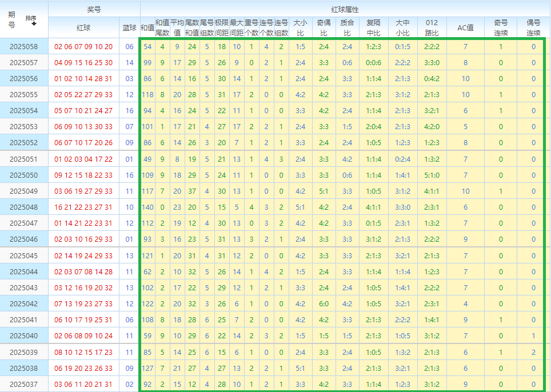Screen dimensions: 551x392
Task: Click the AC值 column header
Action: (x=465, y=27)
